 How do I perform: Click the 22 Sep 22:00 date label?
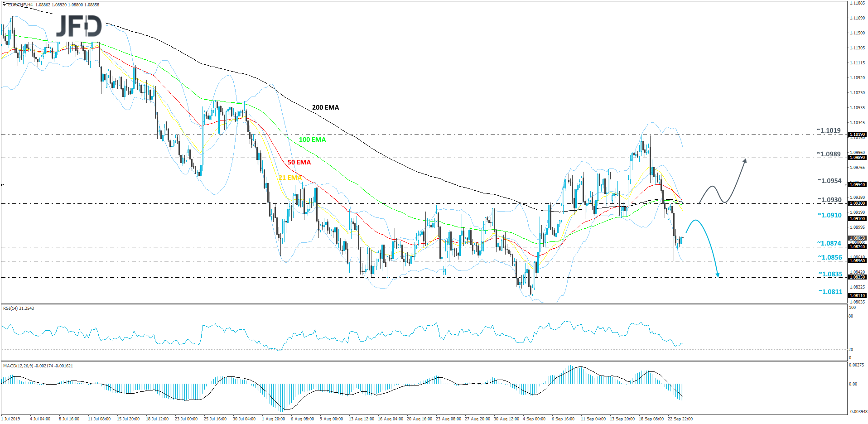(x=680, y=419)
